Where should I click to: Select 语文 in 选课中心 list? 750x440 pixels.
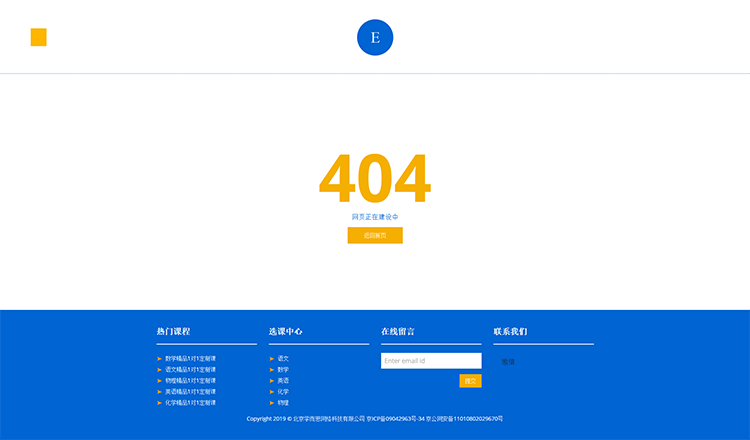283,358
